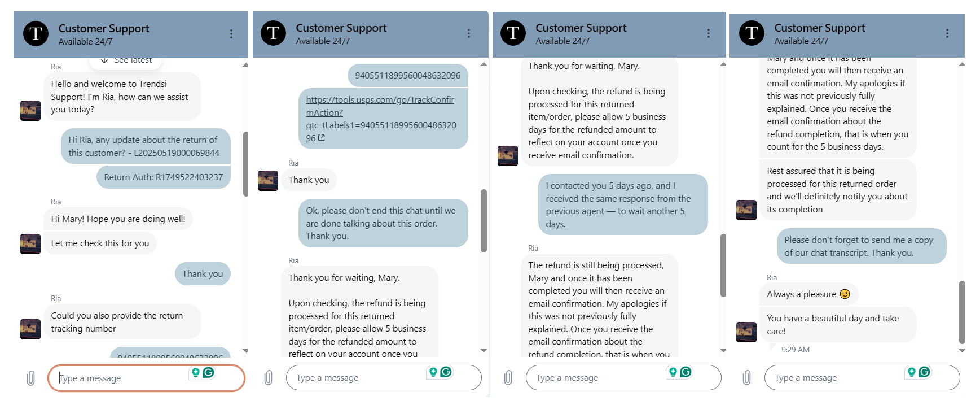The image size is (980, 418).
Task: Click Ria's avatar beside the "Let me check this for you" message
Action: tap(30, 244)
